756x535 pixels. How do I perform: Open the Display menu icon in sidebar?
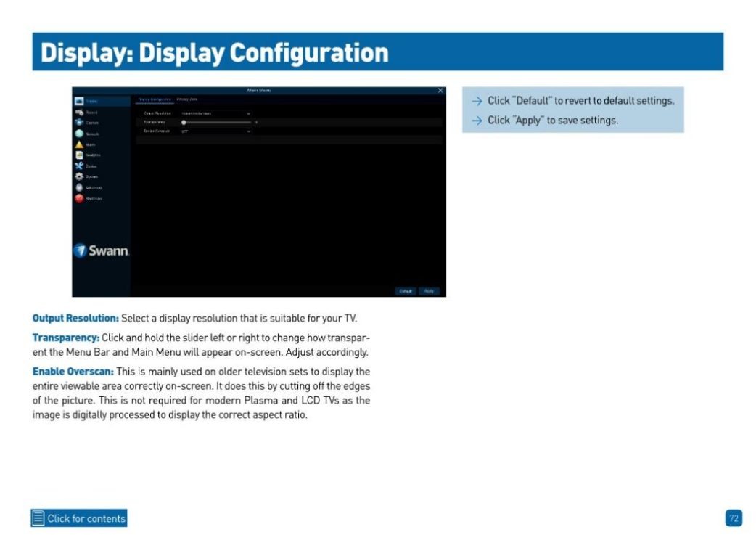pos(79,102)
